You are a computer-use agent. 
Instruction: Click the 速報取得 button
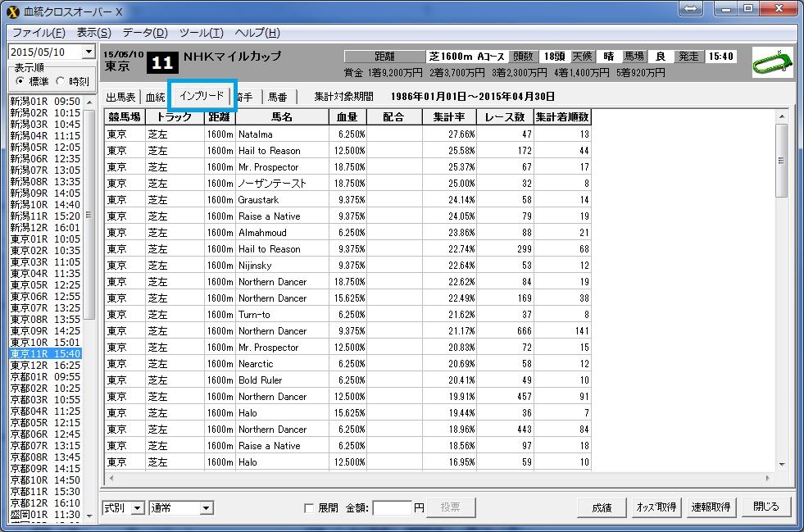click(x=711, y=507)
